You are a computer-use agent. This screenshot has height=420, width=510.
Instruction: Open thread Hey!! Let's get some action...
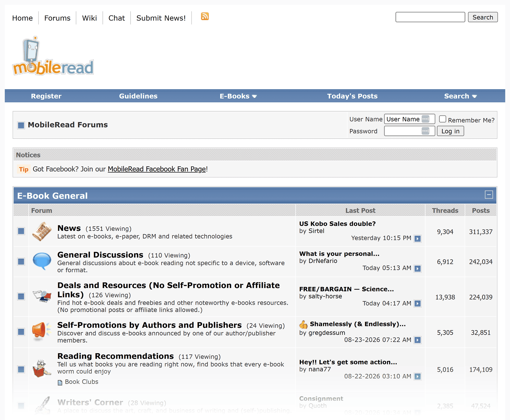(348, 362)
